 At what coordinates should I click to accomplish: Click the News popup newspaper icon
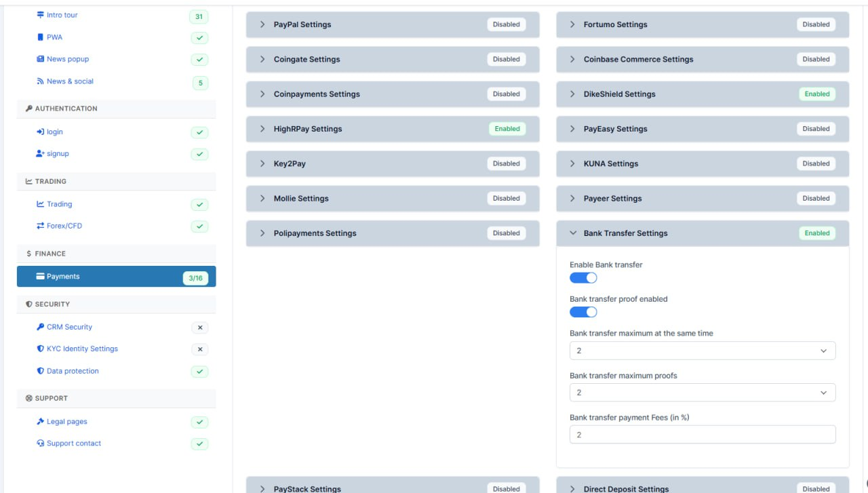40,59
